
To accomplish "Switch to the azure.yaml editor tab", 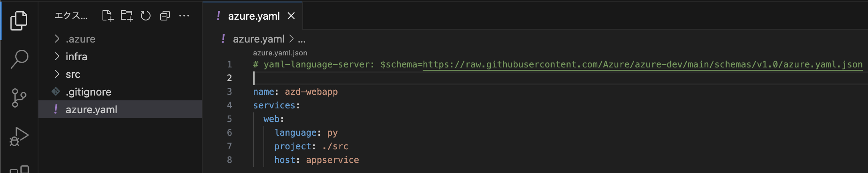I will click(x=253, y=16).
